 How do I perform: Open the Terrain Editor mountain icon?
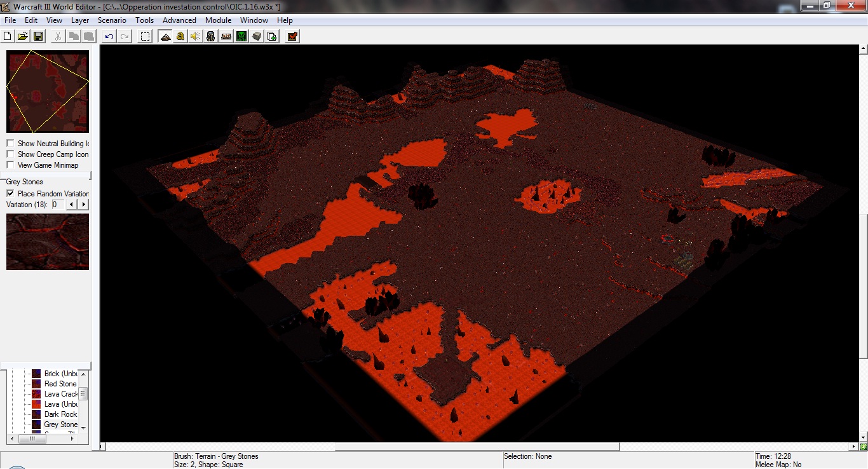(165, 36)
